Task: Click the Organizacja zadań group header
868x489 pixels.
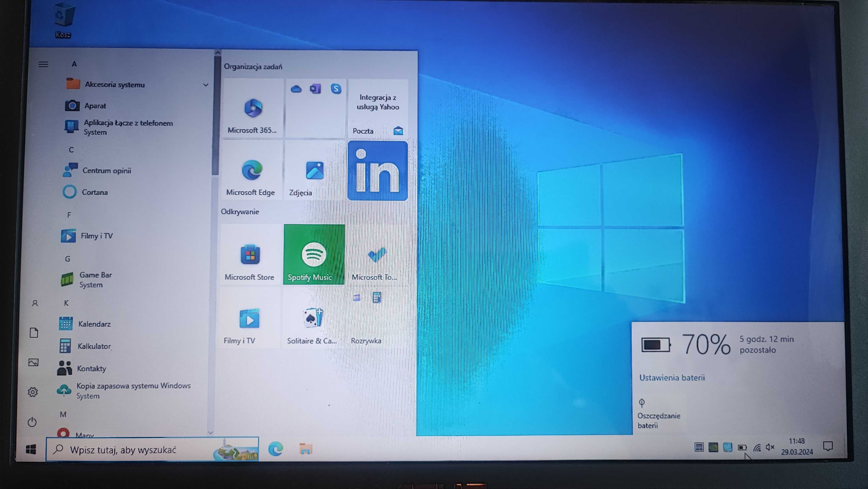Action: [x=253, y=66]
